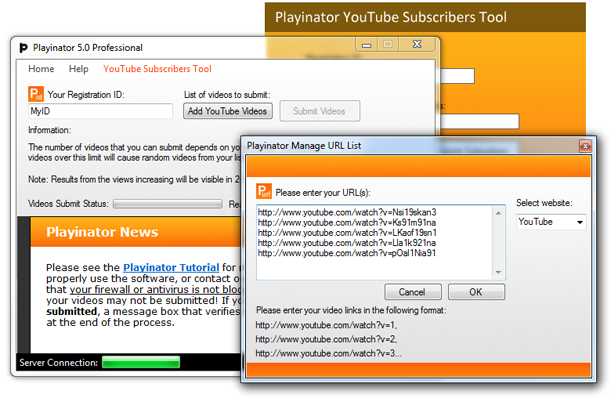Select URL line ending with Lla1k921na
Viewport: 611px width, 398px height.
point(347,243)
